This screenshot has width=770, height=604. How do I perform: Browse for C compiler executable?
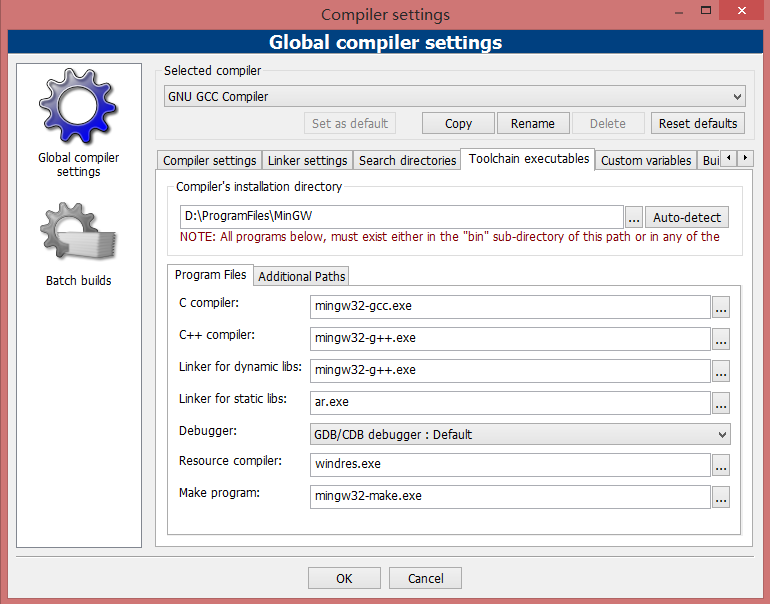pyautogui.click(x=721, y=307)
